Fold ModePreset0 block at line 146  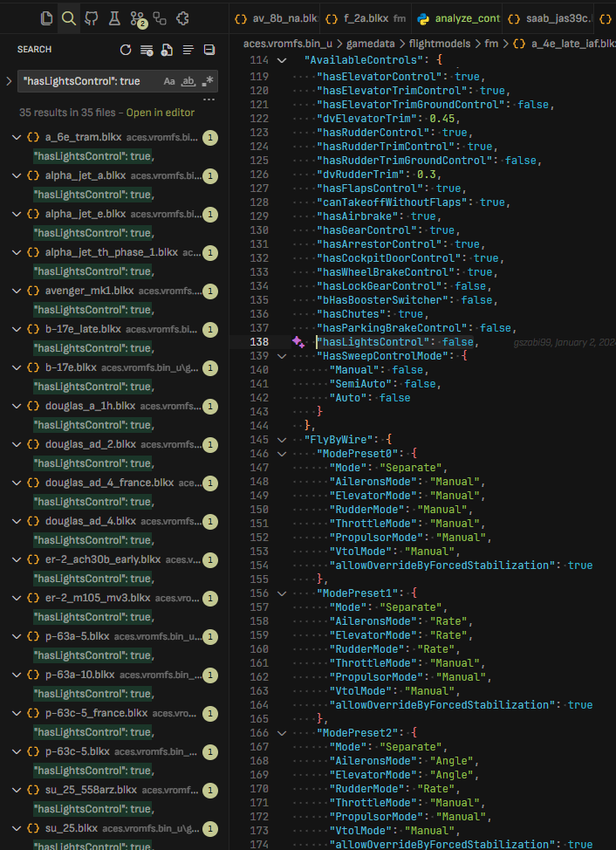pyautogui.click(x=282, y=454)
